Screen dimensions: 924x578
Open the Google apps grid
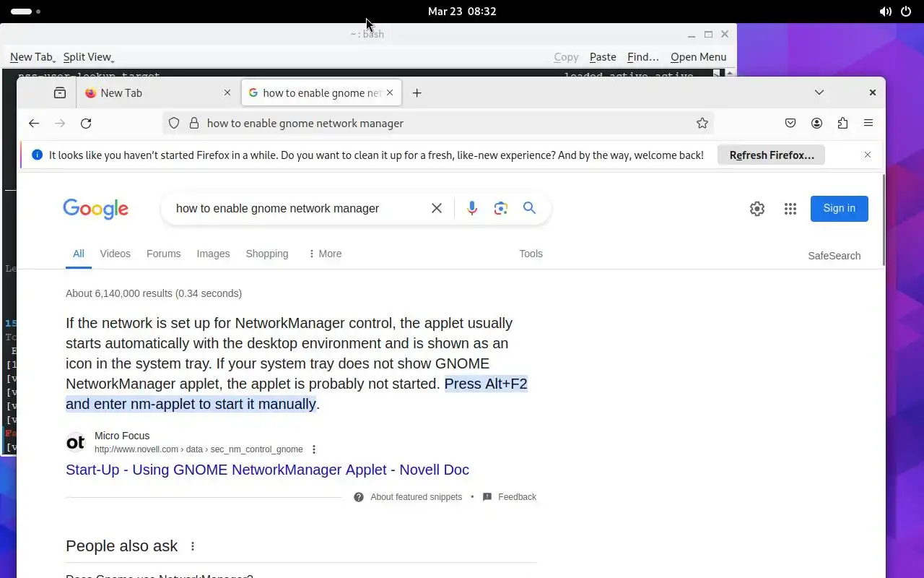[x=790, y=209]
